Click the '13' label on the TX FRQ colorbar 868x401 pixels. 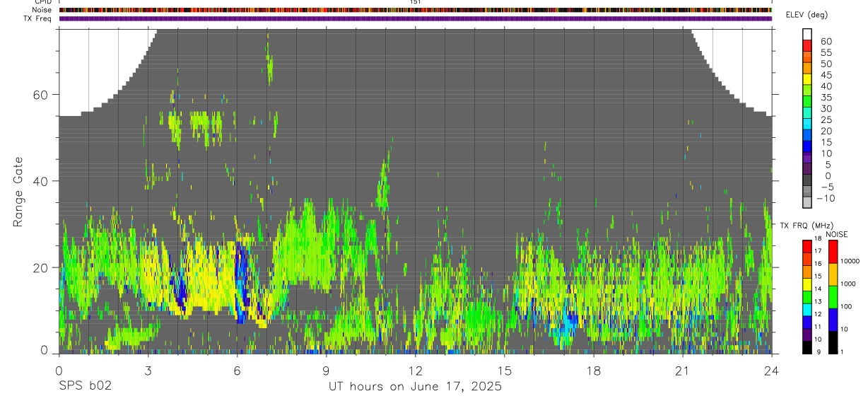point(818,302)
